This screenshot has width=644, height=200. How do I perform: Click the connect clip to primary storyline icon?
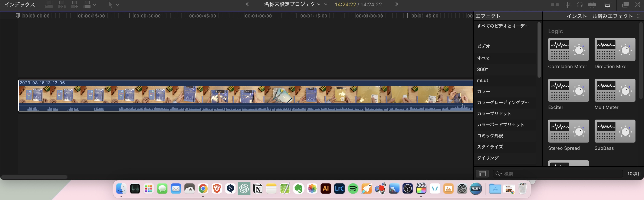click(49, 4)
